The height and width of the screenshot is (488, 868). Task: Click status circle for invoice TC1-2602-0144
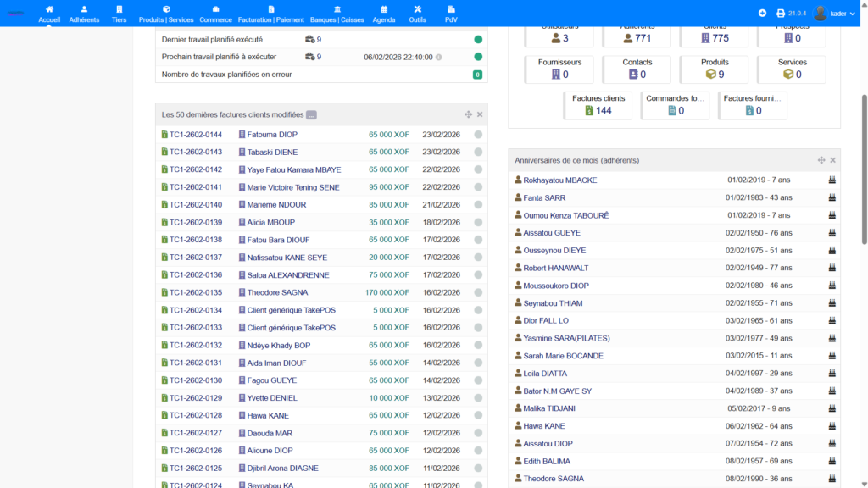478,135
